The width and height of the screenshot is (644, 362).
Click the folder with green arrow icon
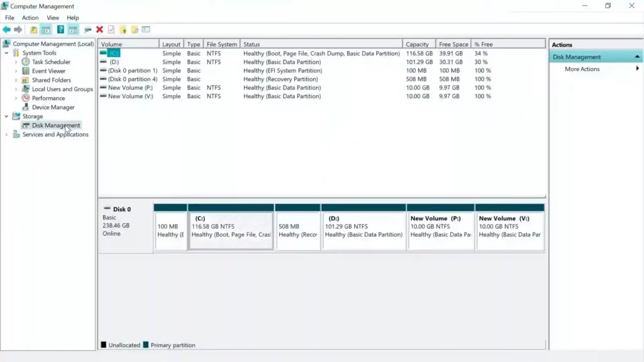(123, 30)
